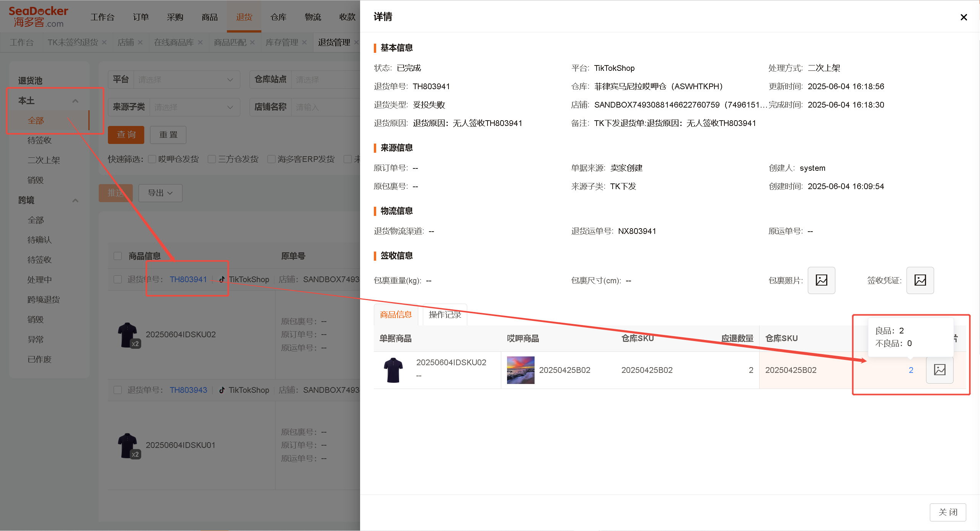This screenshot has height=531, width=980.
Task: Click the 重置 button
Action: pos(168,135)
